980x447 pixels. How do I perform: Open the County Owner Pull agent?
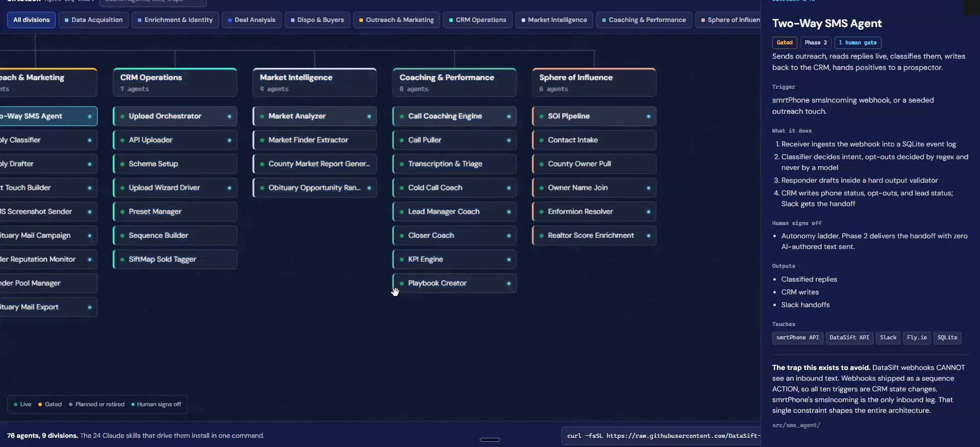(x=594, y=164)
